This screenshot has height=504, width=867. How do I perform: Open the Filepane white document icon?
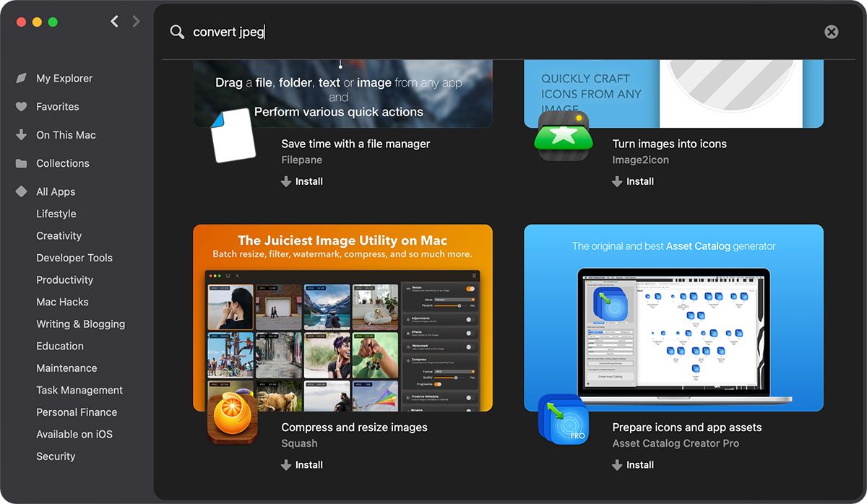(233, 135)
